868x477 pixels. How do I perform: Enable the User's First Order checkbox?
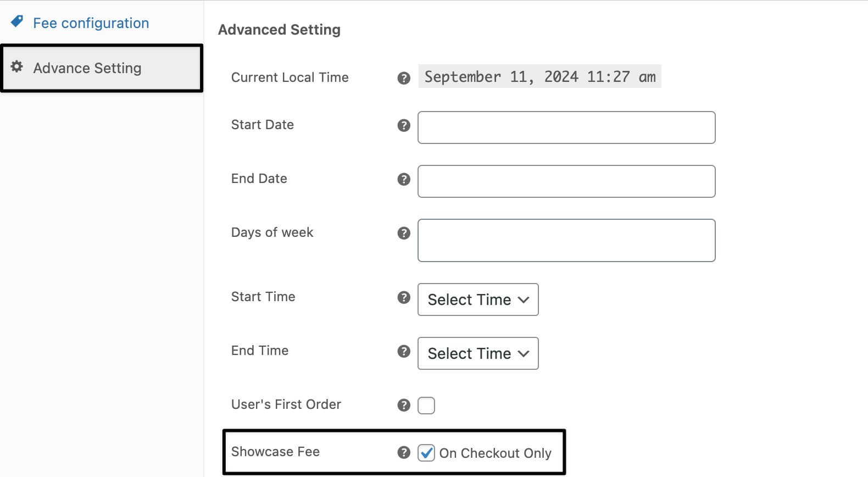point(426,405)
